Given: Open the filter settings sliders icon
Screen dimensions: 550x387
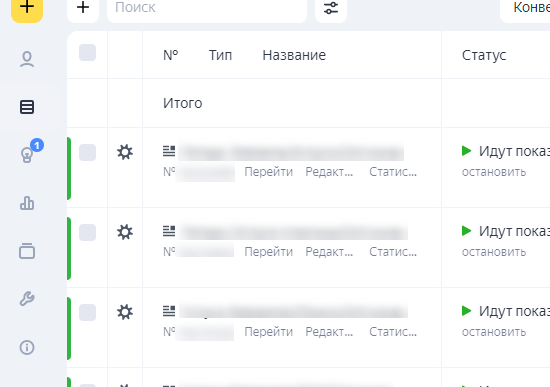Looking at the screenshot, I should [331, 8].
